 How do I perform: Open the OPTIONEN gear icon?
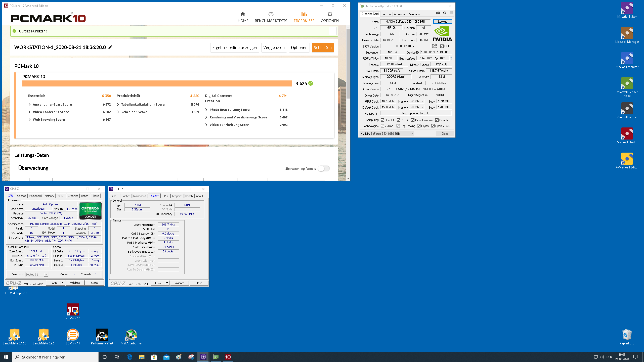(330, 14)
